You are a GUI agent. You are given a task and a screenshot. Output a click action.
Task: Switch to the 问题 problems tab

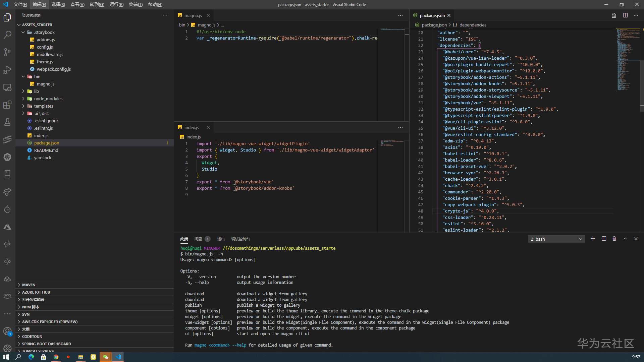198,239
